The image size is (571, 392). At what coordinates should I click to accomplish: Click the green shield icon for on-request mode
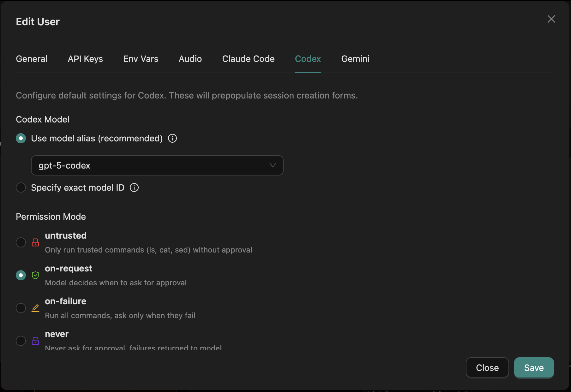[x=35, y=275]
